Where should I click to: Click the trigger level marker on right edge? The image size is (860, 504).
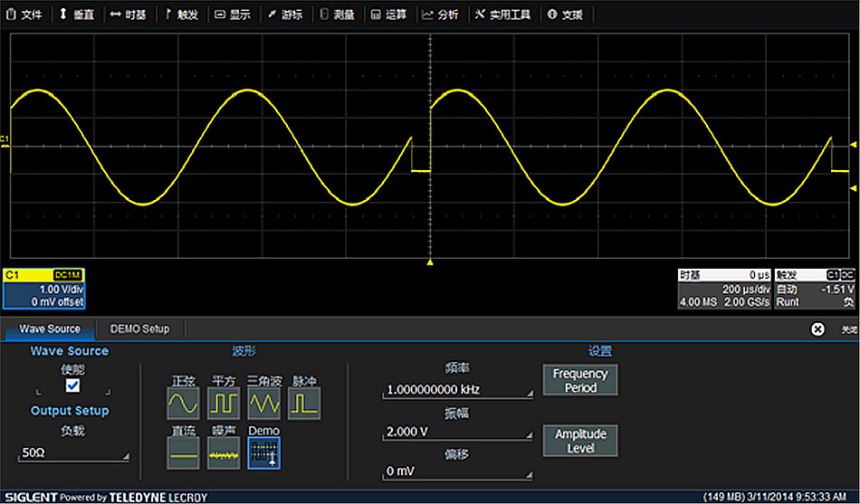click(852, 187)
